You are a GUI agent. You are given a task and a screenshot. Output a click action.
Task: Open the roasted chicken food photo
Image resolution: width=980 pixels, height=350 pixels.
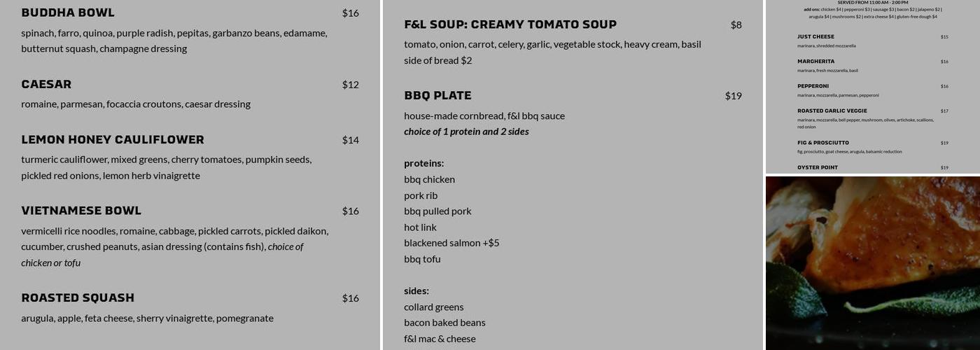point(872,262)
